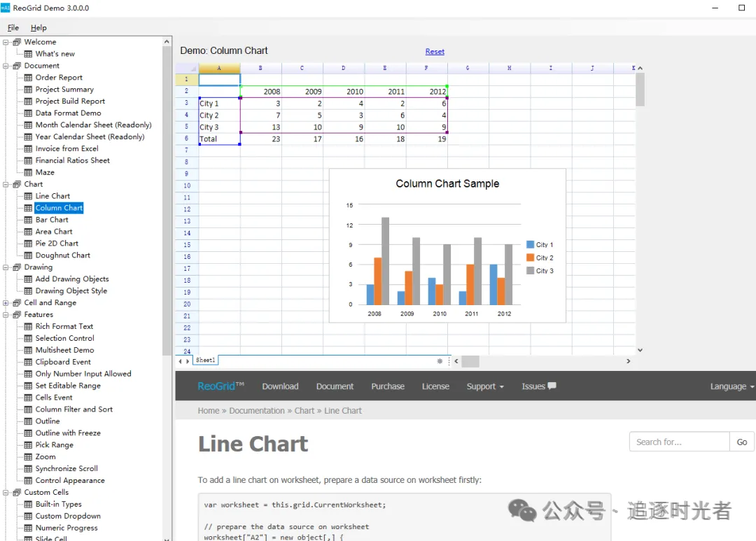Open the Chart breadcrumb link
The image size is (756, 541).
pyautogui.click(x=304, y=410)
